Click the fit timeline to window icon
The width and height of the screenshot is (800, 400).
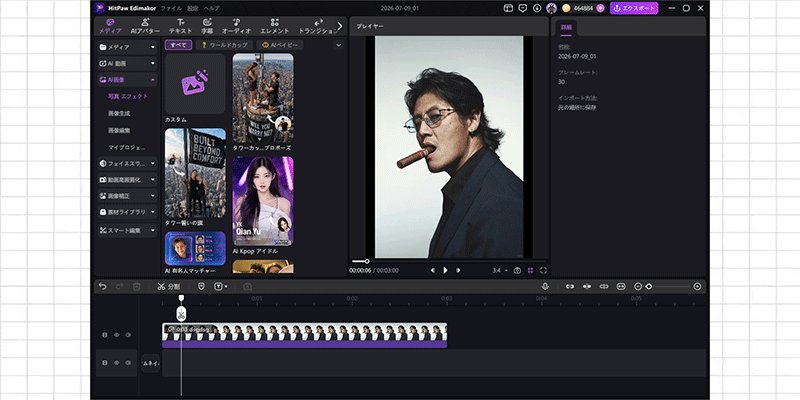[x=621, y=286]
